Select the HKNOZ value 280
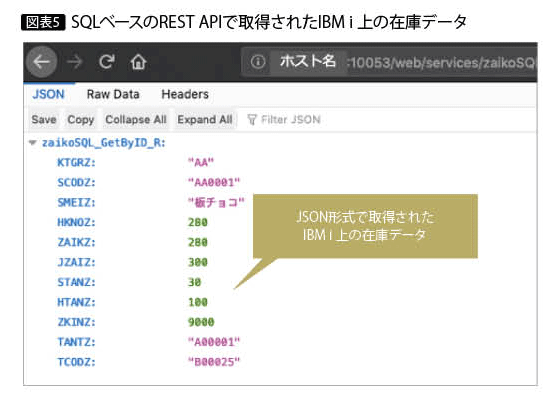557x399 pixels. [x=198, y=222]
